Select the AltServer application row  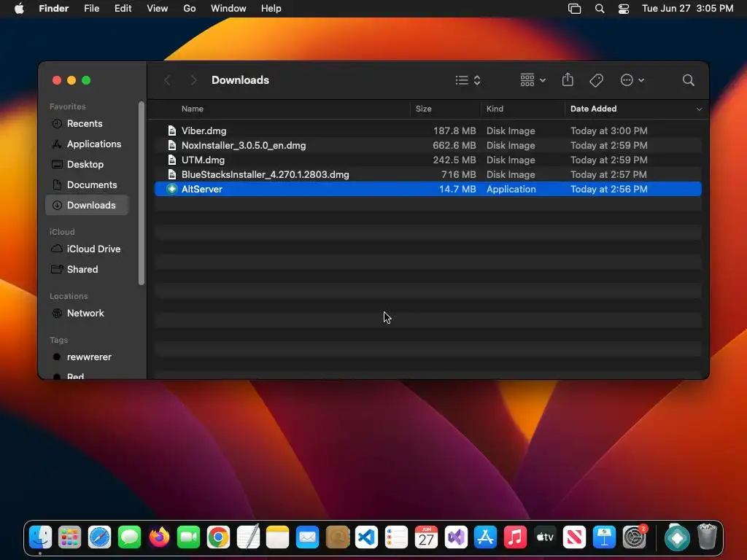point(427,189)
